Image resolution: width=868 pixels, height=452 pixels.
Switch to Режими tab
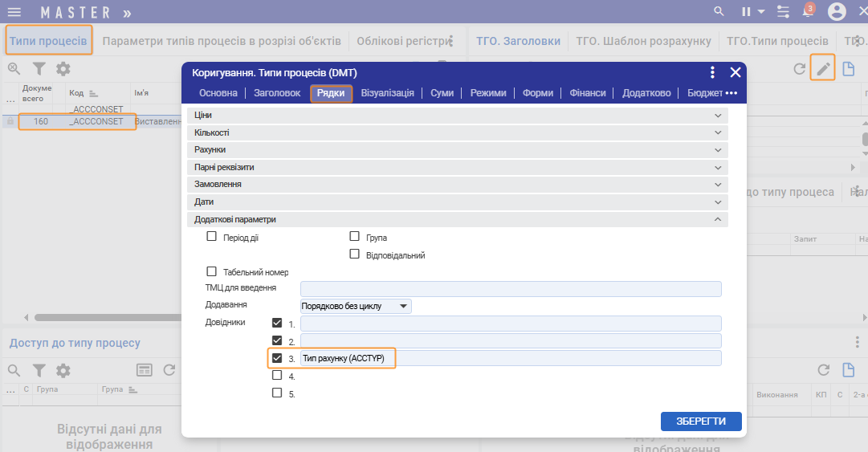(x=488, y=93)
